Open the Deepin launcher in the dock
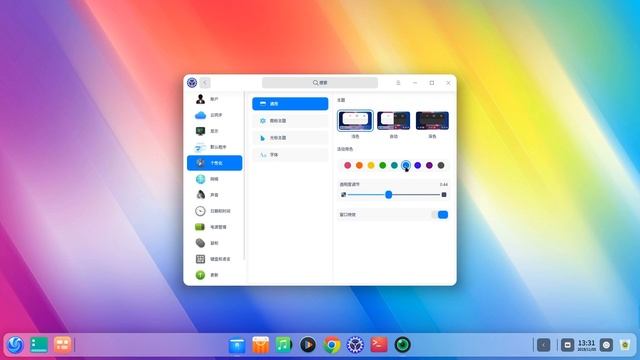Viewport: 640px width, 360px height. [16, 345]
